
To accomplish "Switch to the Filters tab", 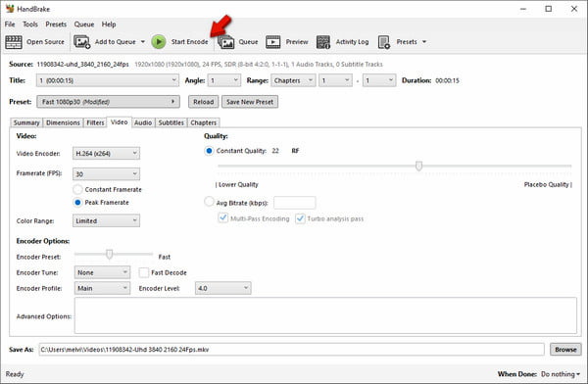I will 95,122.
